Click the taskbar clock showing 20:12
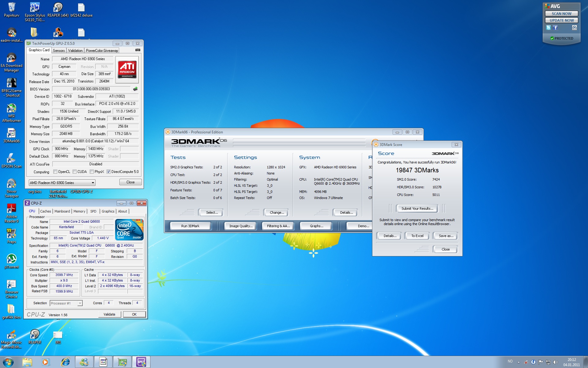 point(571,362)
